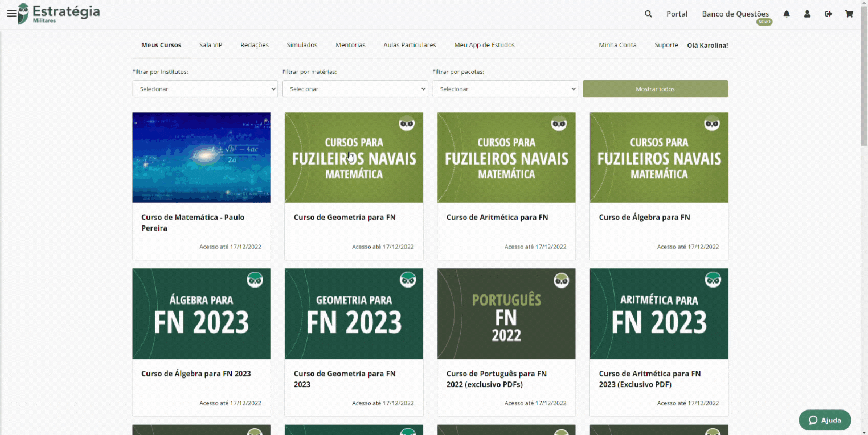Viewport: 868px width, 435px height.
Task: Click the Estratégia Militares owl logo
Action: (x=59, y=14)
